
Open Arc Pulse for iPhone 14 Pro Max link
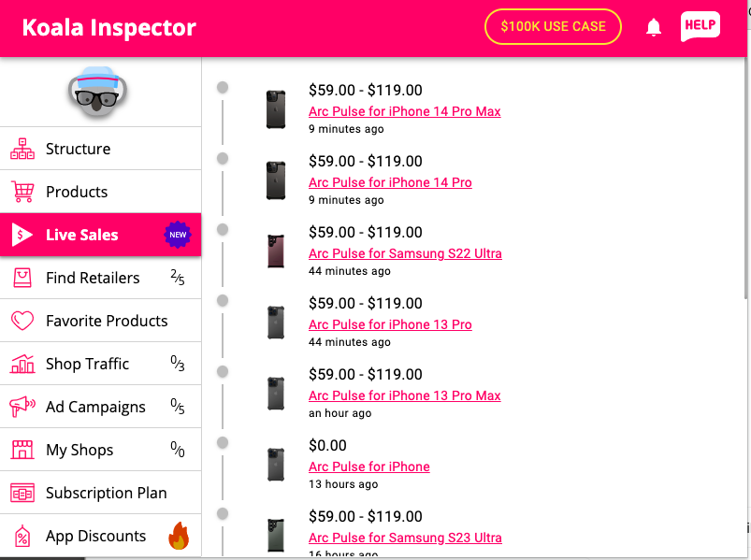[x=405, y=111]
